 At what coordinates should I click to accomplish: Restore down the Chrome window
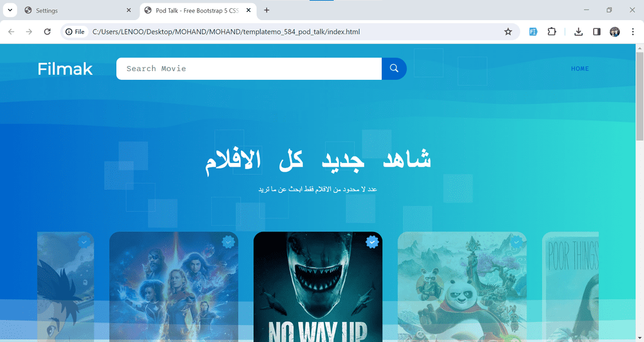609,10
